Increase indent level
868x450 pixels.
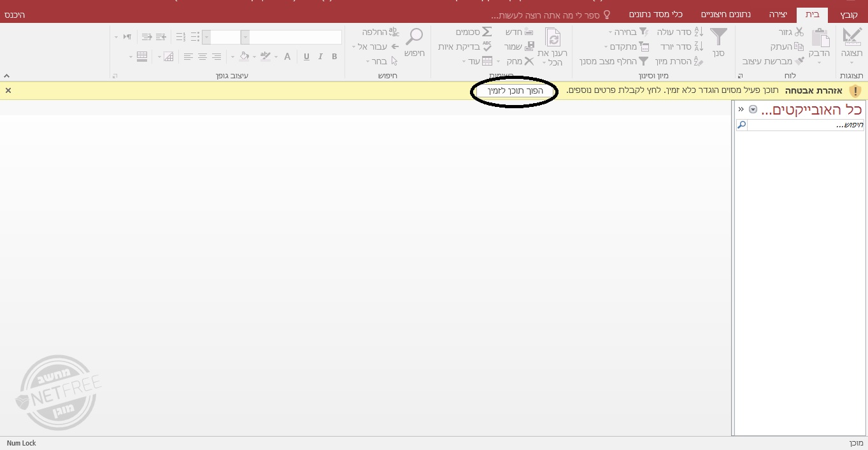161,37
